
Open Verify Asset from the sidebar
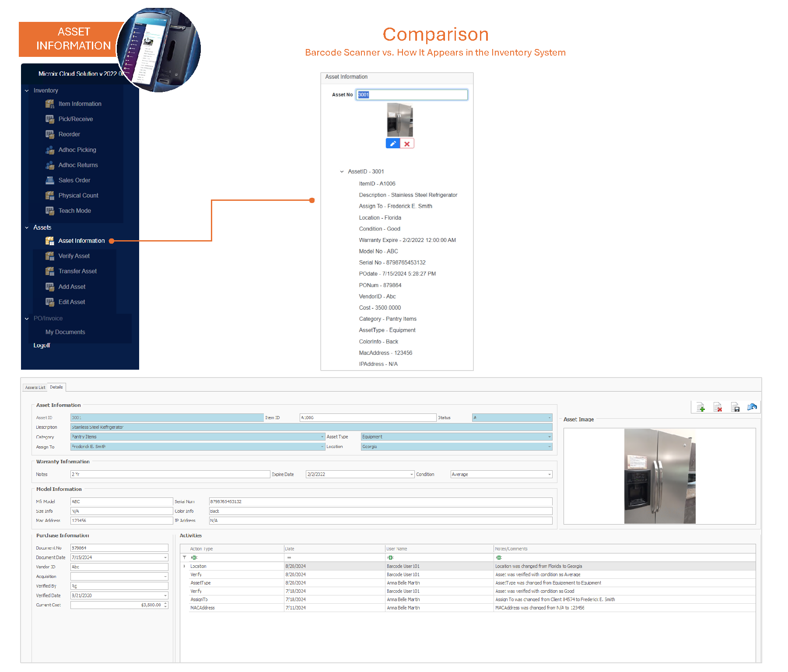click(x=74, y=256)
